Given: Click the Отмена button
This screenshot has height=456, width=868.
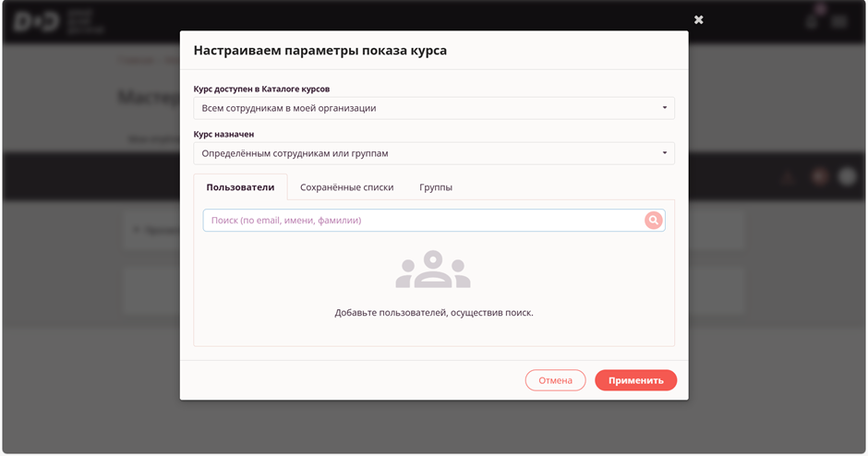Looking at the screenshot, I should click(555, 380).
